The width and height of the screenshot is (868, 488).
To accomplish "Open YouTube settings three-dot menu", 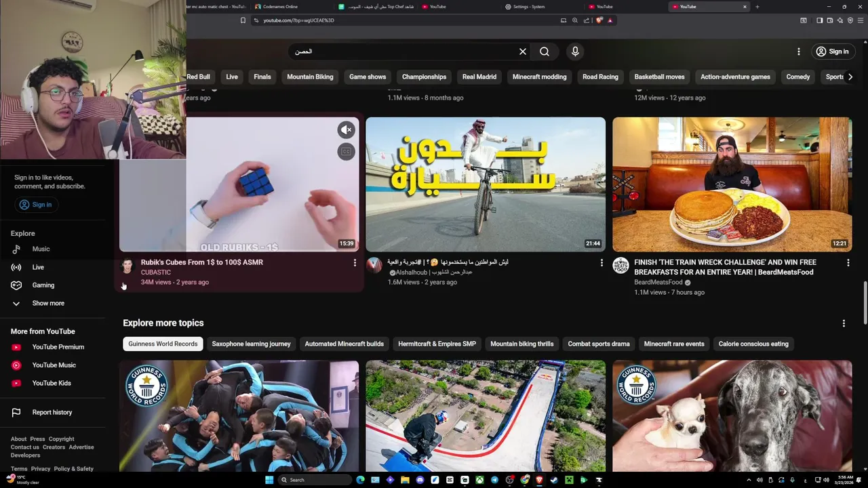I will (799, 52).
